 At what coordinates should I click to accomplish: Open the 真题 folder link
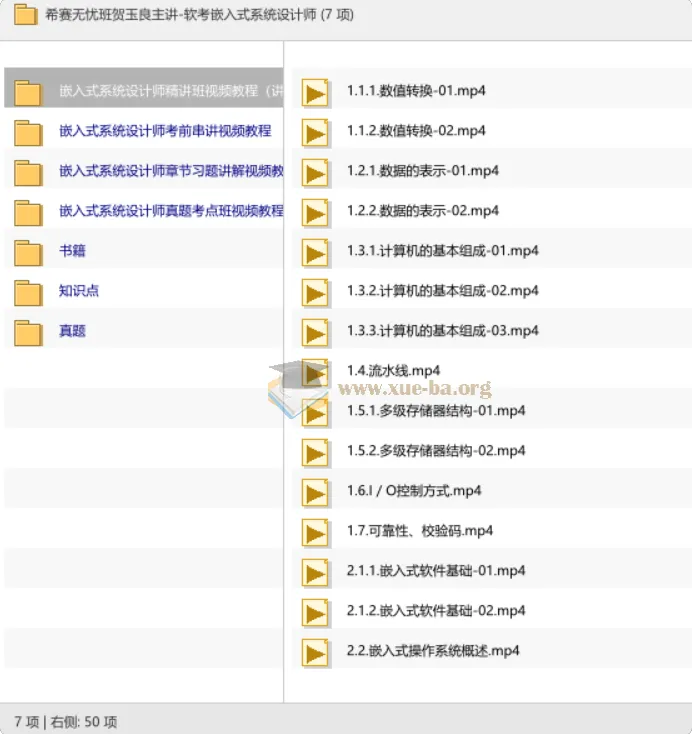pos(72,330)
